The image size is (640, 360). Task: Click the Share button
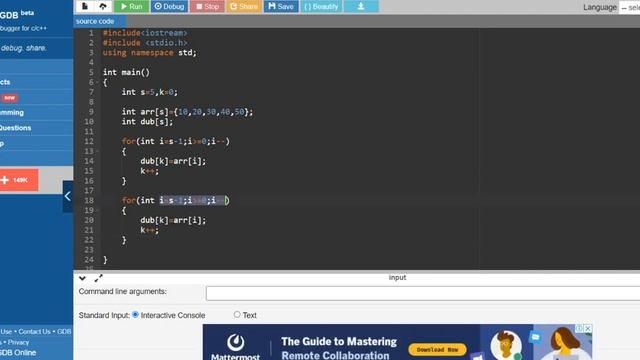(244, 7)
